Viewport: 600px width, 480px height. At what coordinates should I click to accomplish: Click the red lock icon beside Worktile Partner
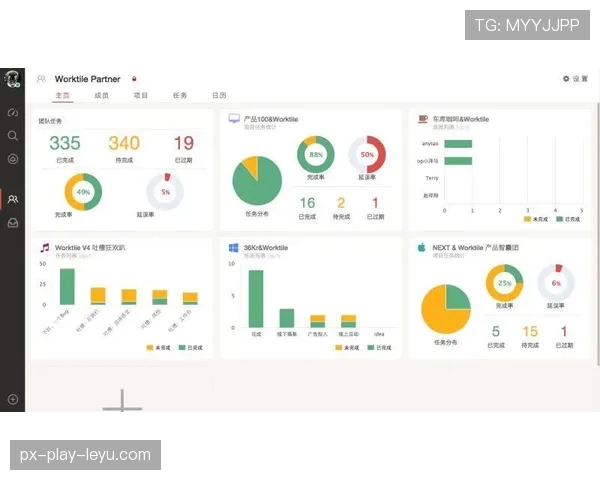(134, 79)
